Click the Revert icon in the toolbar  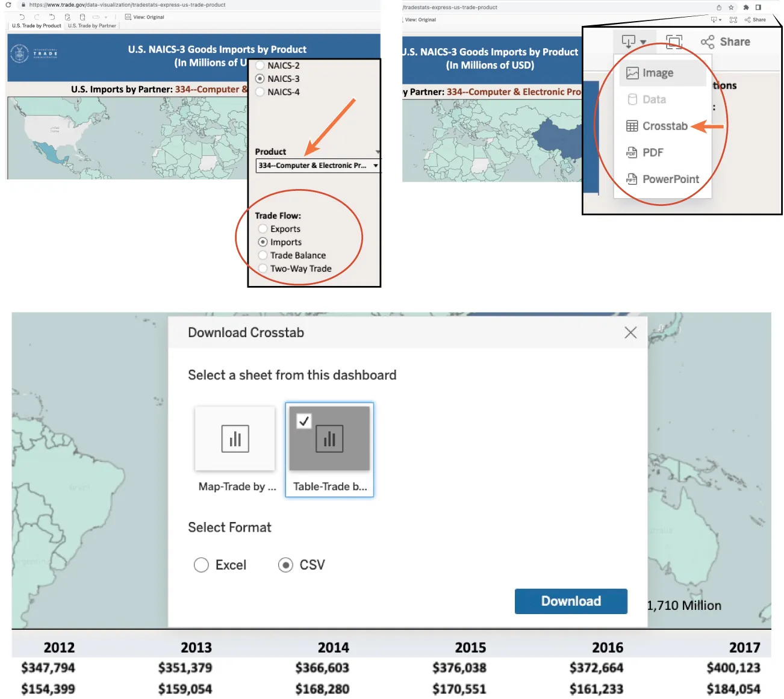pyautogui.click(x=52, y=17)
